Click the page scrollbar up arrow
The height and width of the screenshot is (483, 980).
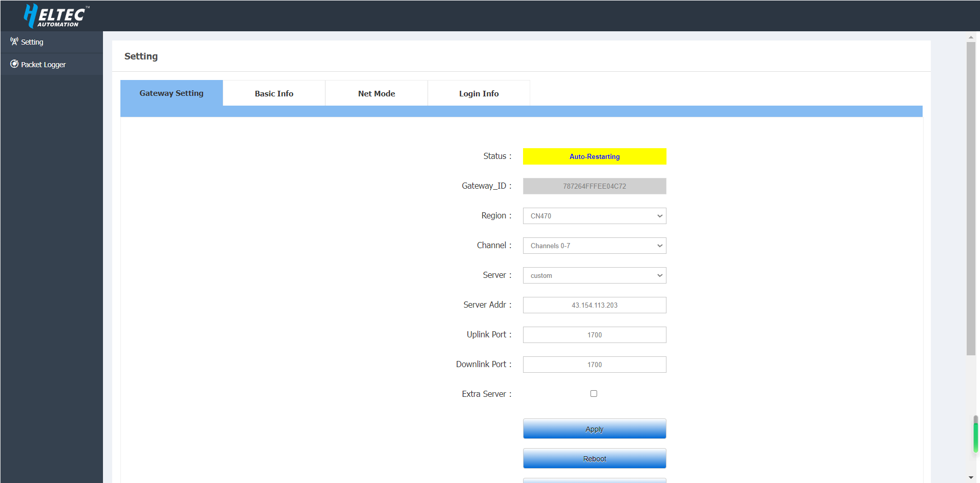[x=971, y=37]
